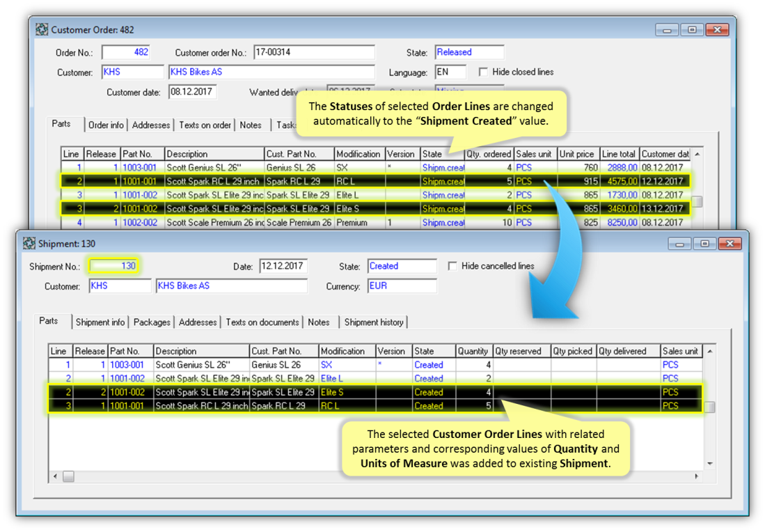Viewport: 765px width, 532px height.
Task: Select order line Scott Genius SL 26" in Customer Order
Action: coord(375,167)
